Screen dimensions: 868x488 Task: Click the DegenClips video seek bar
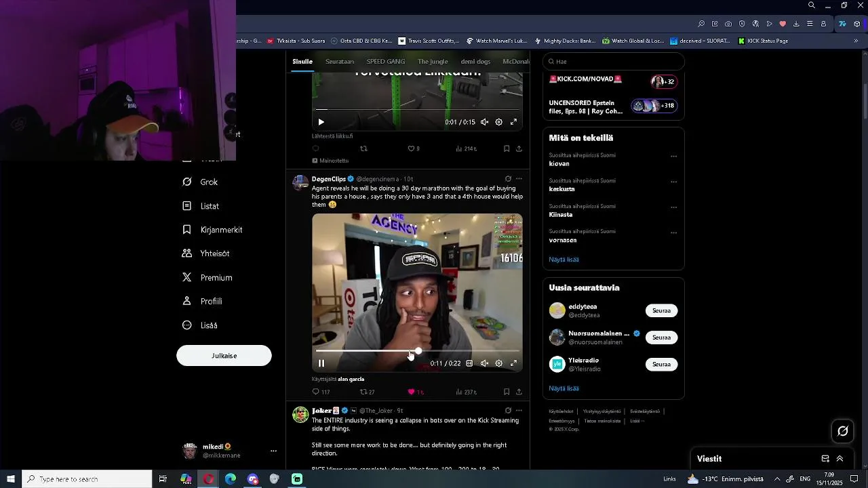417,351
